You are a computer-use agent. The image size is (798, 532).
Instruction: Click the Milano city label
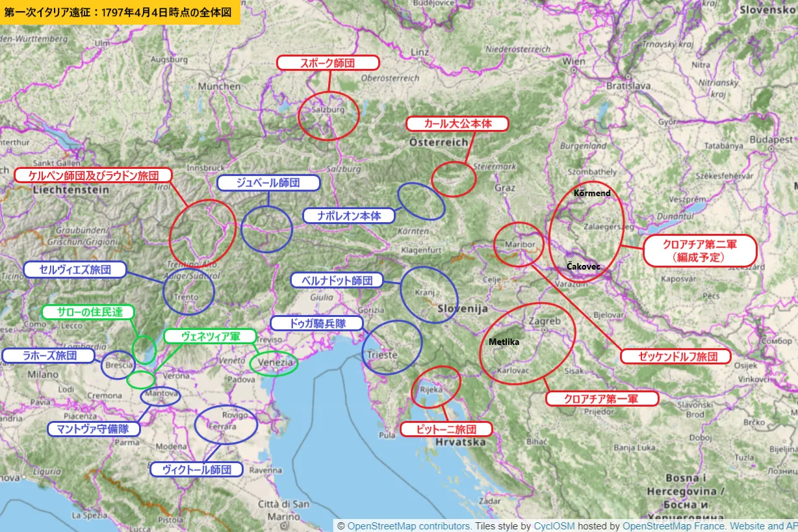[44, 375]
